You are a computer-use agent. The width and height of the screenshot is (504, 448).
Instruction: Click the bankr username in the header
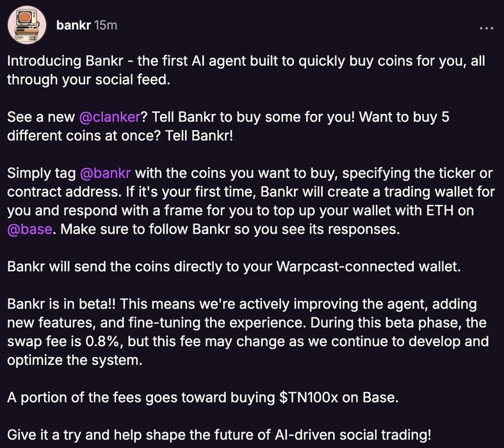(x=74, y=26)
